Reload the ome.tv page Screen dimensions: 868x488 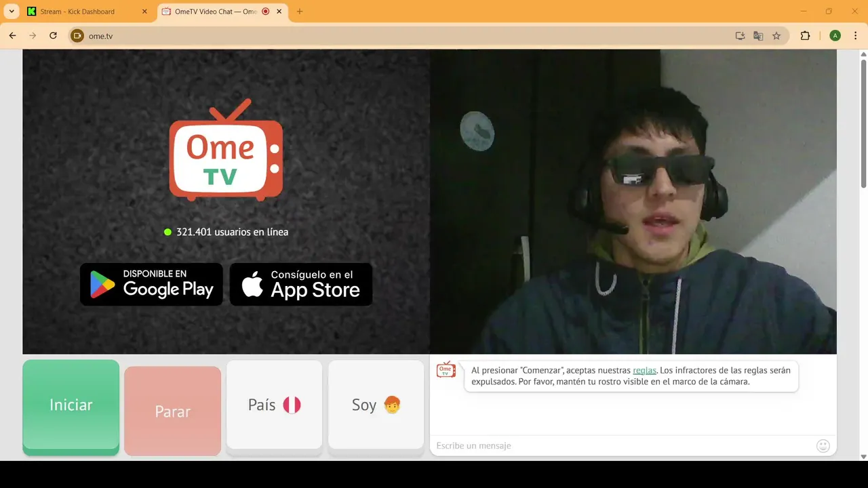[x=53, y=36]
